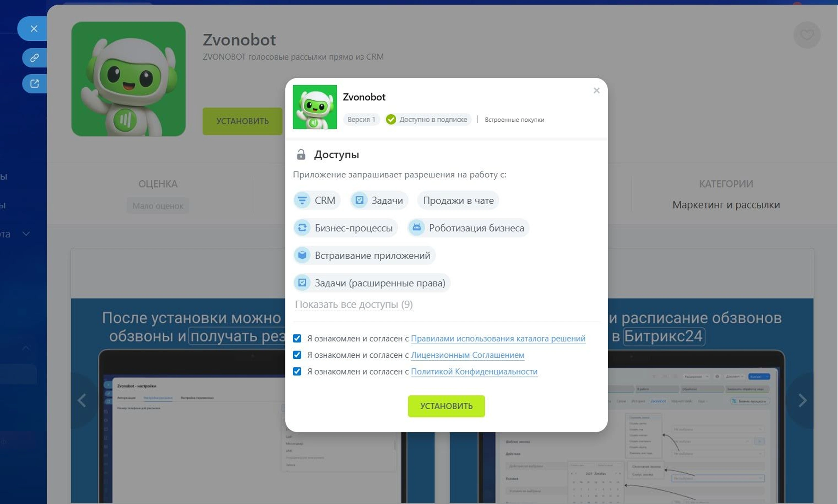Add Zvonobot to favorites heart icon

click(807, 35)
